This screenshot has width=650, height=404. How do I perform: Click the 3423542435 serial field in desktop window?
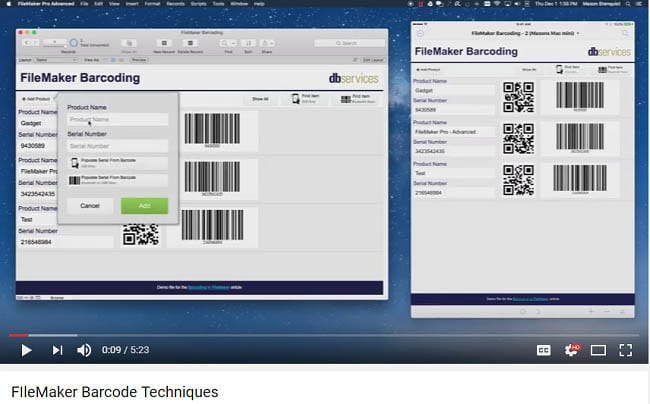[38, 194]
